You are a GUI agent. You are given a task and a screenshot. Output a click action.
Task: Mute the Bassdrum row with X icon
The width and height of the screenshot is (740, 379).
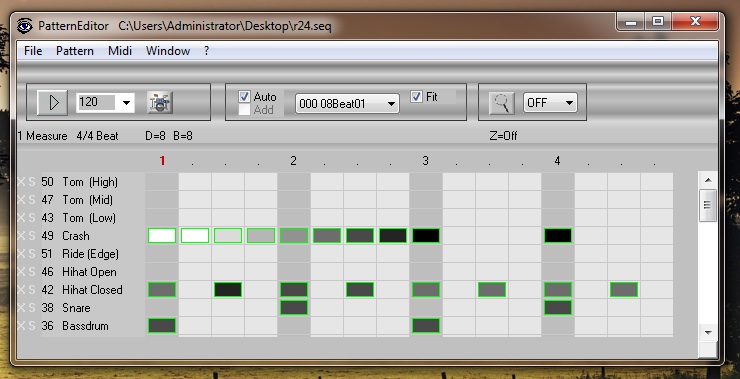tap(21, 326)
